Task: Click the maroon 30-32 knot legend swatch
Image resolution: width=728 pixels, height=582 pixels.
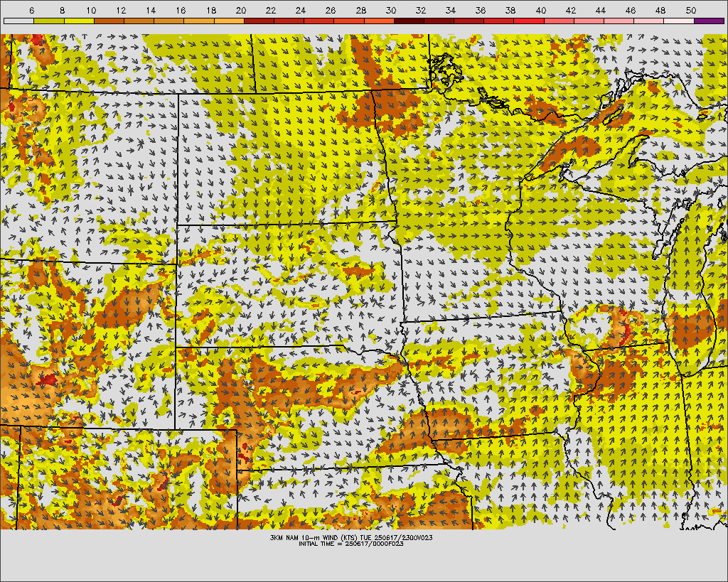Action: click(x=409, y=21)
